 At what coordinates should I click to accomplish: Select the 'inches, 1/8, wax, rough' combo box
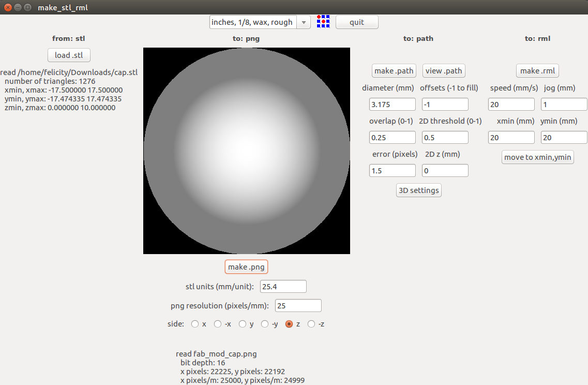coord(260,22)
